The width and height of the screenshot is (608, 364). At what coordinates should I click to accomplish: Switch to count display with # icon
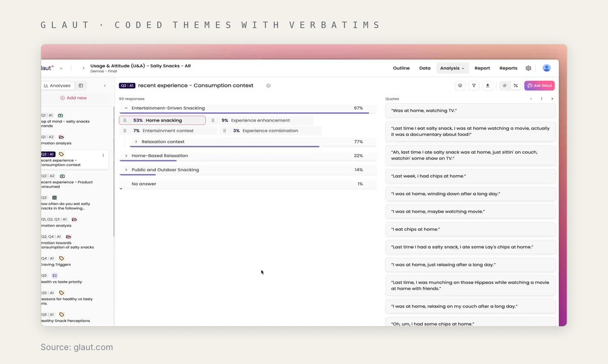tap(504, 85)
